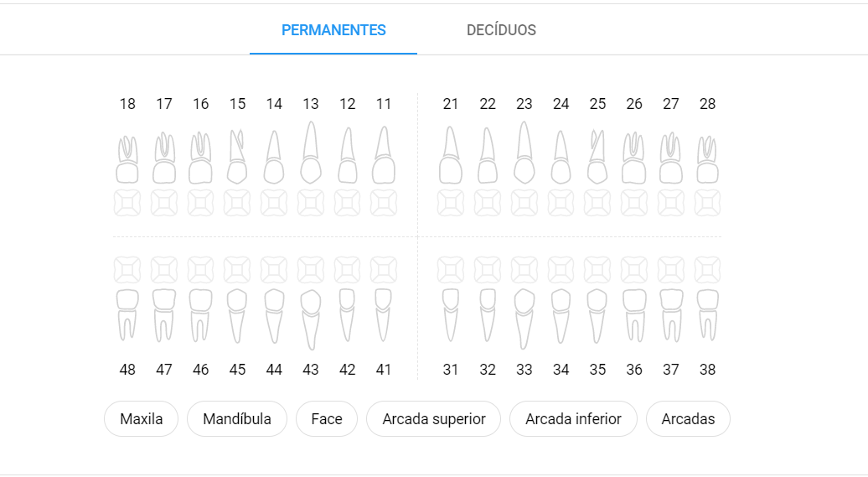
Task: Select upper molar tooth 26 icon
Action: 634,158
